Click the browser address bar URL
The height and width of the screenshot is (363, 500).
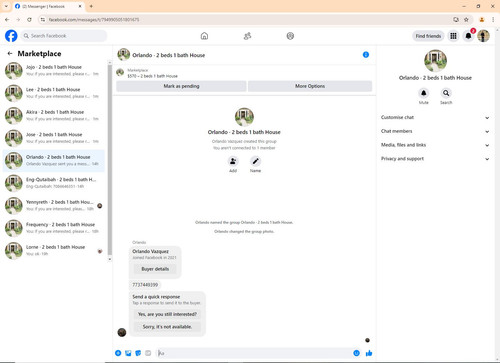pyautogui.click(x=94, y=20)
